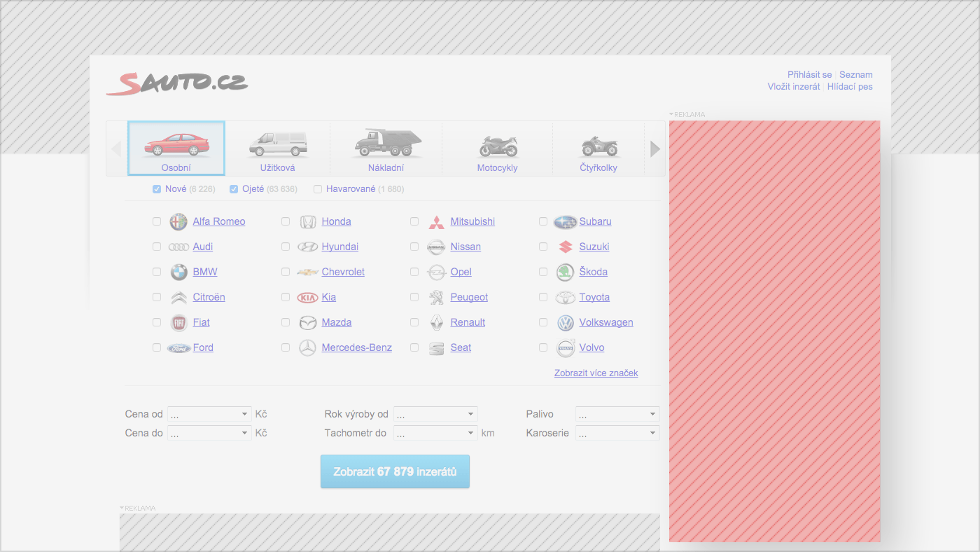Click the Hyundai brand logo
Image resolution: width=980 pixels, height=552 pixels.
307,247
